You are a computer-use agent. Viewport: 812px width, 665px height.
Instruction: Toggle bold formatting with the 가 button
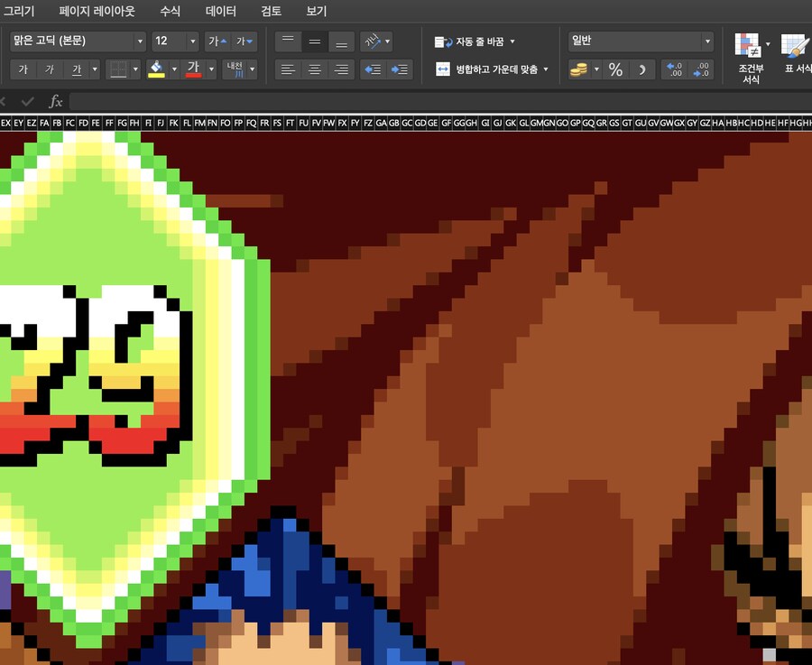[x=23, y=69]
